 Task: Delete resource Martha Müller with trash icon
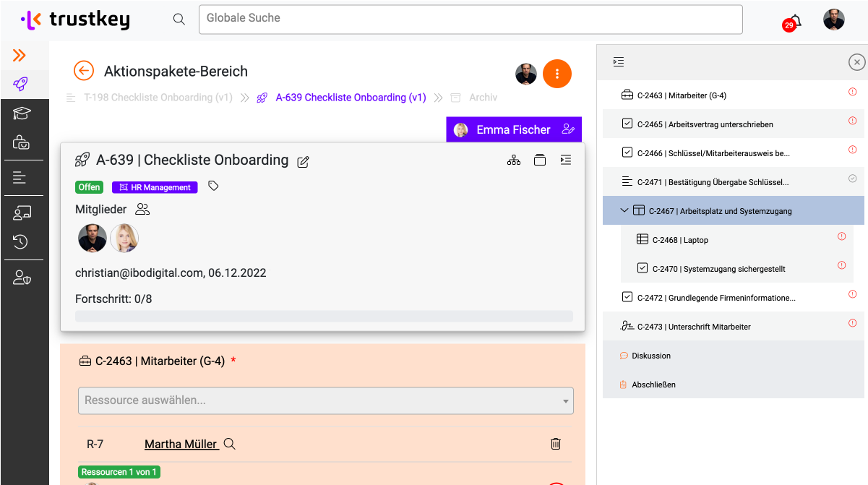[555, 444]
